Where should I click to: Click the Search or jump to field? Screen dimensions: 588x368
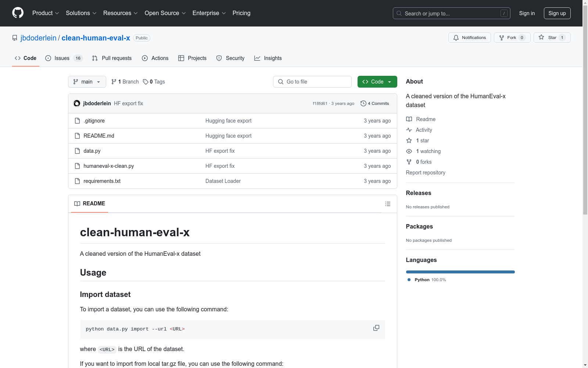pos(452,13)
